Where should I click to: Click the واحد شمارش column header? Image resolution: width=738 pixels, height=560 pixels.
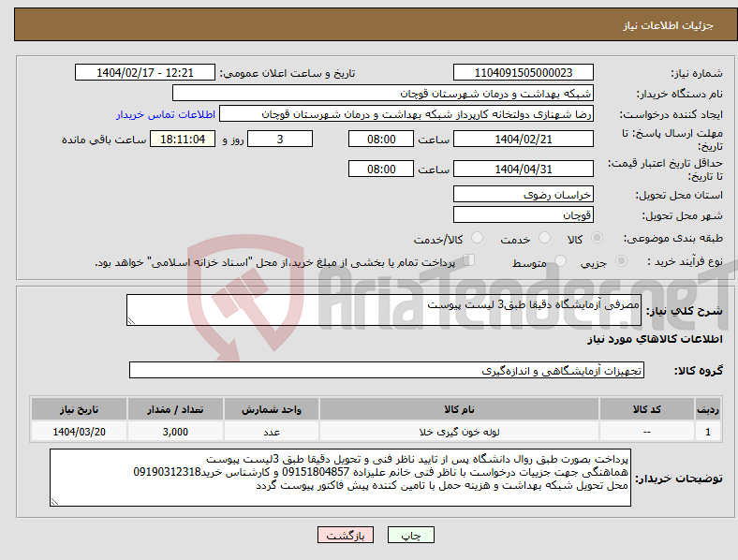point(272,409)
